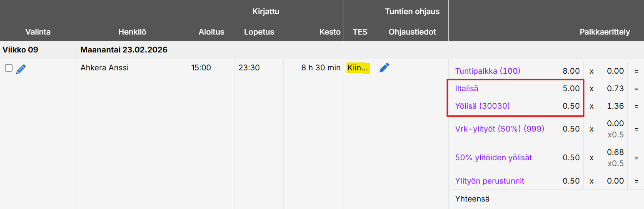The image size is (644, 209).
Task: Click the Palkkaerittely column header
Action: [x=604, y=32]
